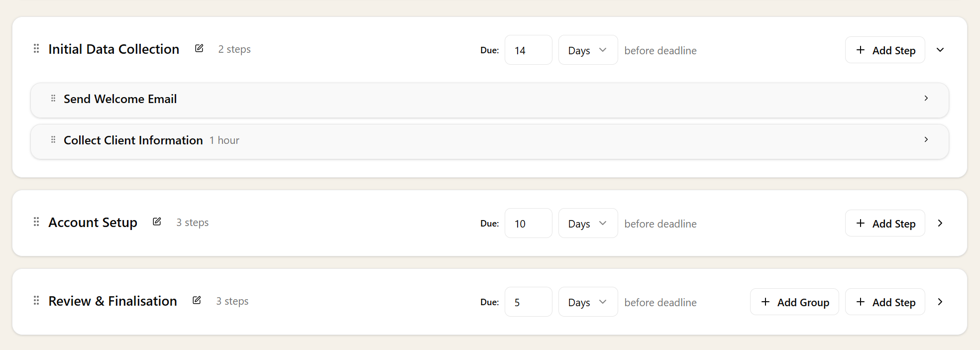Click Add Step on Initial Data Collection

(885, 50)
